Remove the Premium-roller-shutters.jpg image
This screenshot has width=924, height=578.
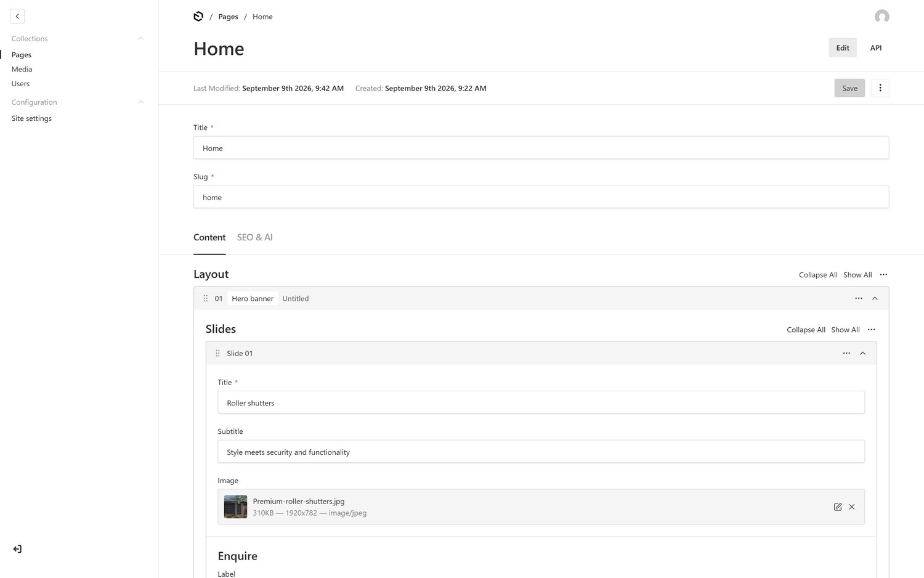852,507
